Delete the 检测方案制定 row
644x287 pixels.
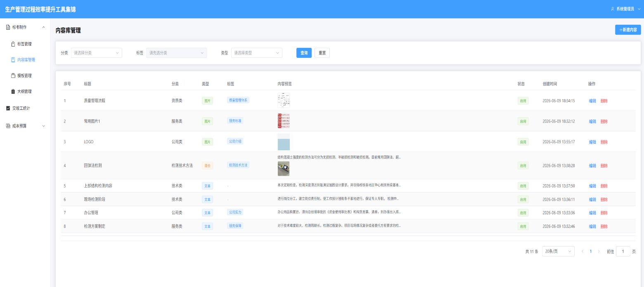[x=604, y=226]
